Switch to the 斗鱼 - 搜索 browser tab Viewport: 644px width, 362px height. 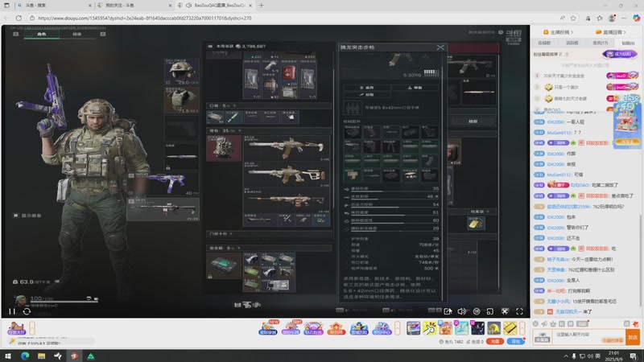[53, 6]
